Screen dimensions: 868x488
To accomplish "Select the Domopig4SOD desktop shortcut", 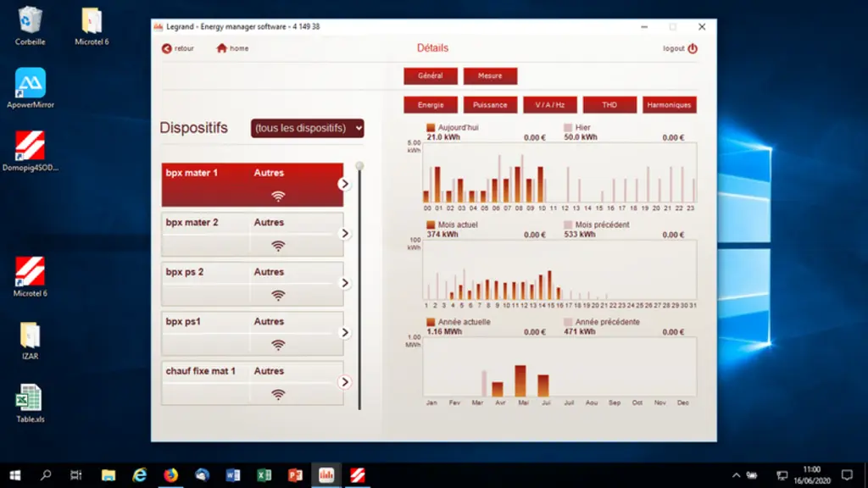I will tap(30, 151).
